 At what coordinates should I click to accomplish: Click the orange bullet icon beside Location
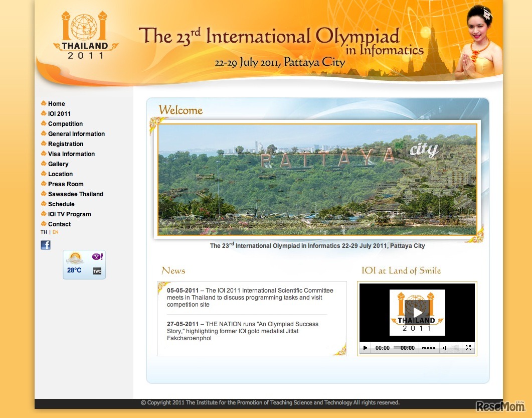tap(44, 174)
